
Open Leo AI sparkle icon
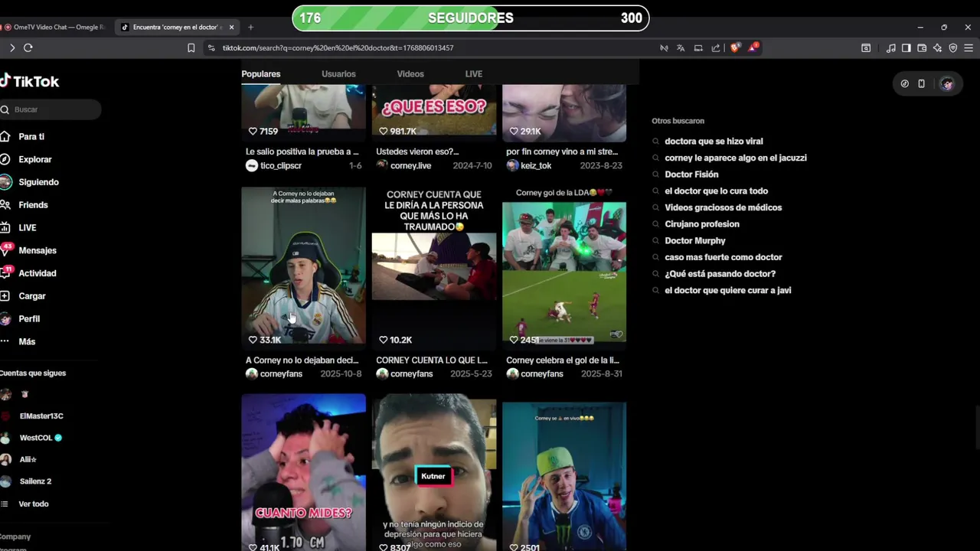pyautogui.click(x=937, y=47)
